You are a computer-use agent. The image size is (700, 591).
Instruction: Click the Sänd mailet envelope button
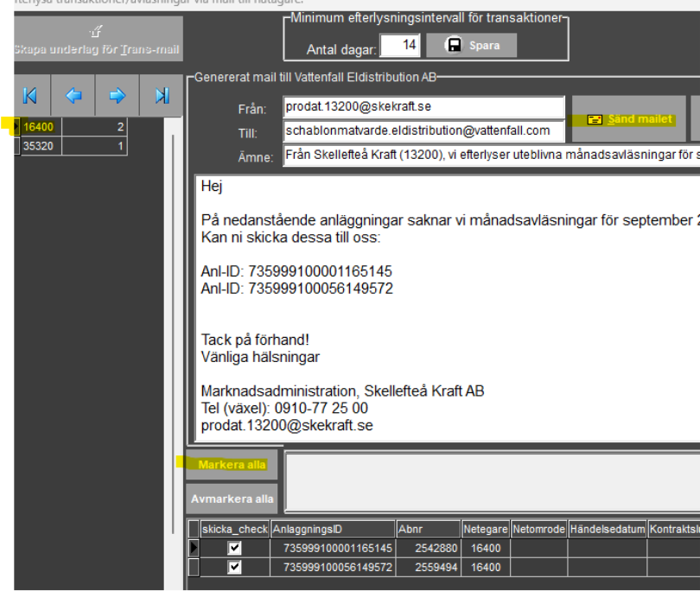tap(630, 119)
